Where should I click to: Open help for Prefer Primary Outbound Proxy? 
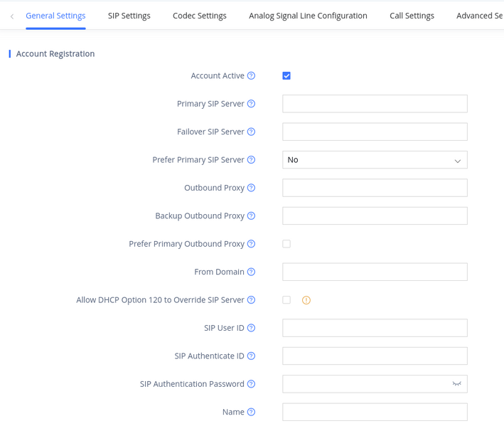point(251,244)
